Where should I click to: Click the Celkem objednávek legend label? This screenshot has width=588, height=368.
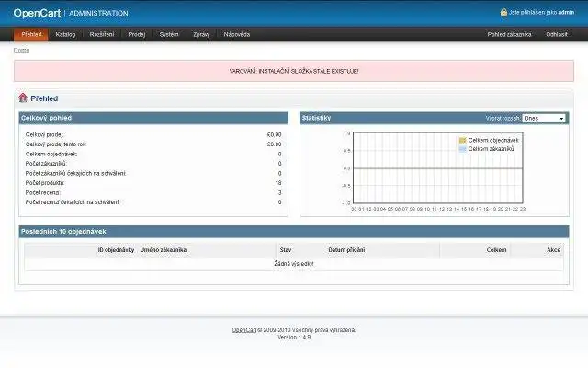point(493,140)
